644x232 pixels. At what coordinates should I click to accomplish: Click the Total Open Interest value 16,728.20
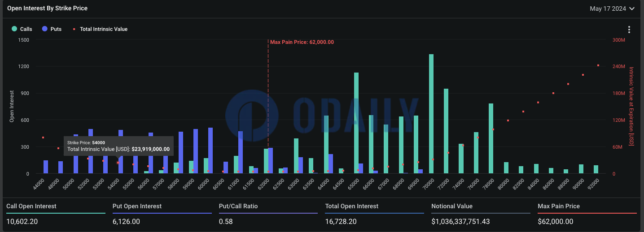[342, 222]
